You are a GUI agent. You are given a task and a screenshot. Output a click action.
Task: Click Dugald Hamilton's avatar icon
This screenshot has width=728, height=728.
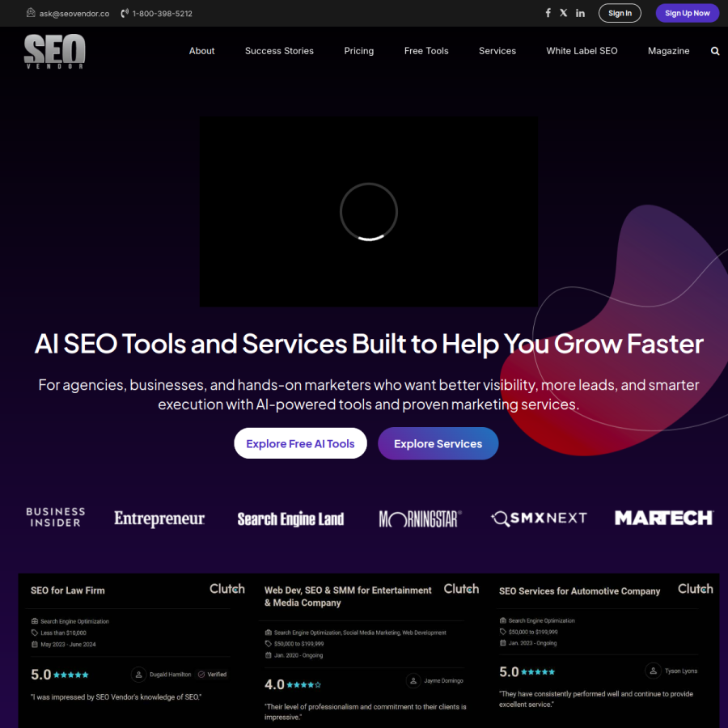click(138, 674)
